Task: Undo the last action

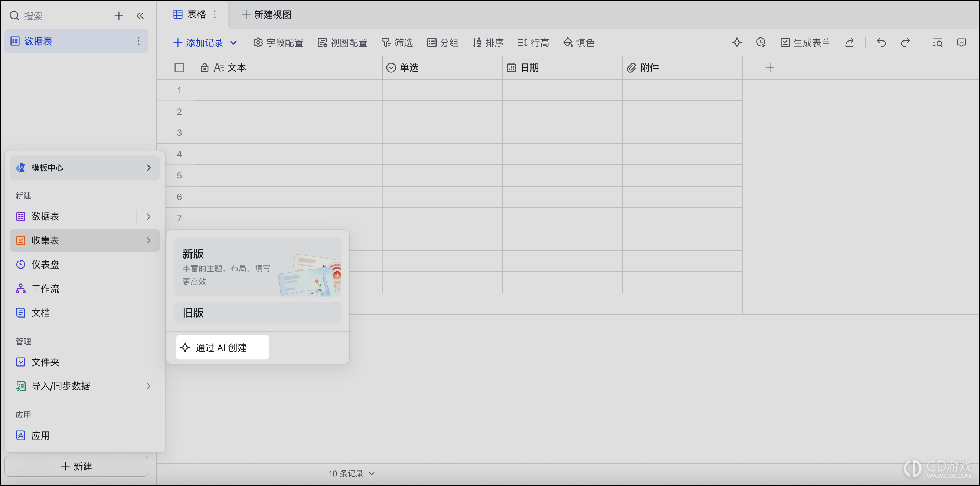Action: pos(881,43)
